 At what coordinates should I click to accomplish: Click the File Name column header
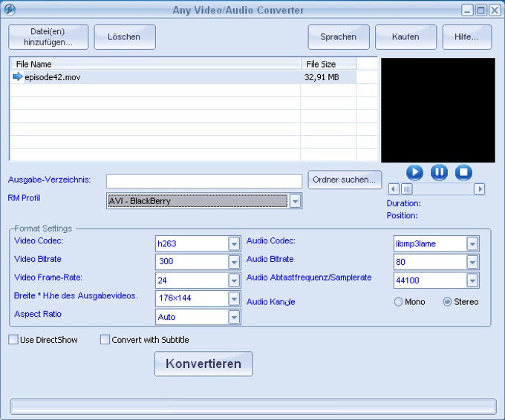[155, 64]
